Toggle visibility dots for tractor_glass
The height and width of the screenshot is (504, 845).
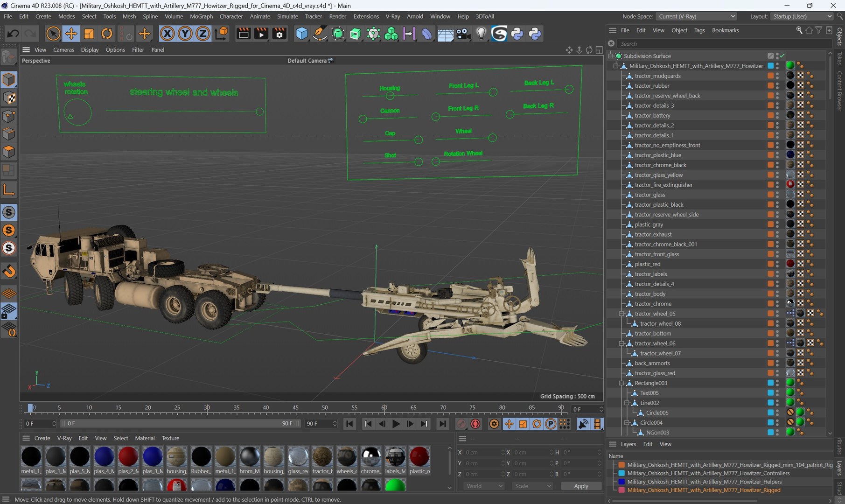[777, 195]
